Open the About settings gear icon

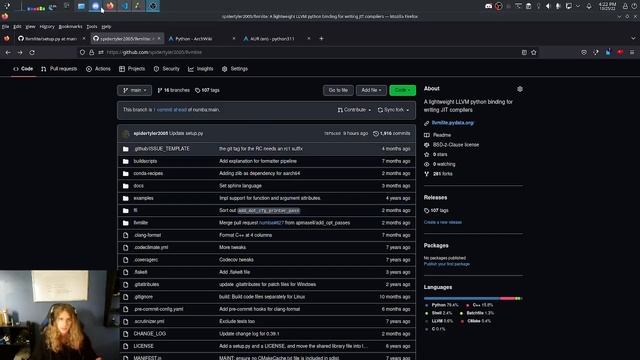pyautogui.click(x=520, y=89)
